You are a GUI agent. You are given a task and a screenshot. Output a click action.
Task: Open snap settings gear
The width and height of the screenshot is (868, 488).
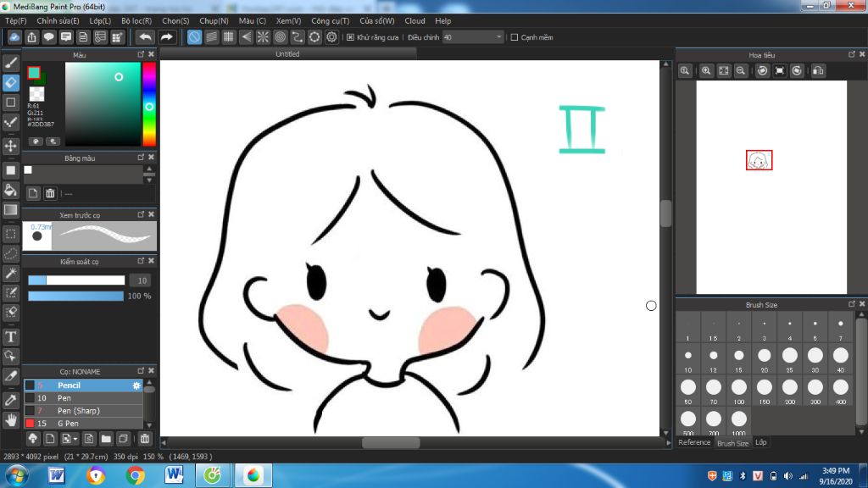tap(331, 37)
